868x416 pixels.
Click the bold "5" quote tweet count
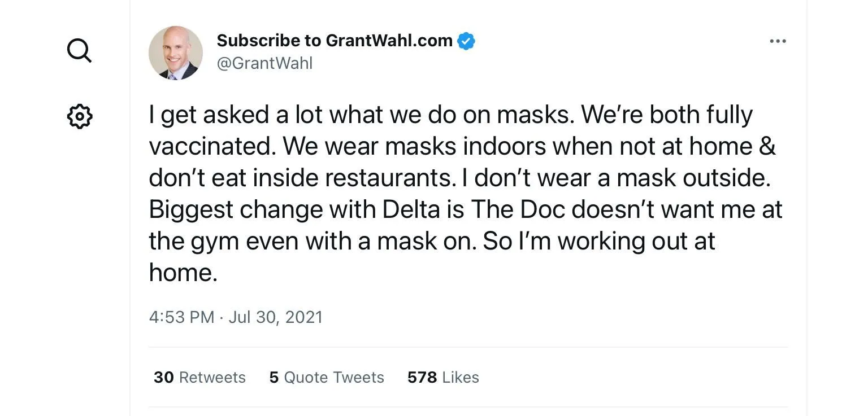click(274, 377)
